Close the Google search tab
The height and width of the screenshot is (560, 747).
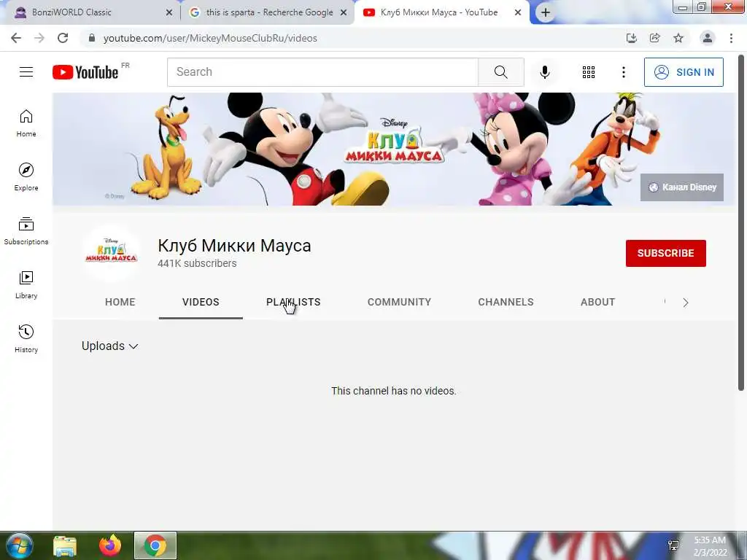point(344,12)
